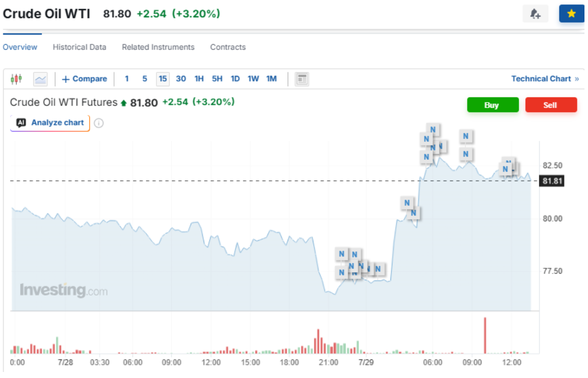Image resolution: width=588 pixels, height=378 pixels.
Task: Click the info icon beside Analyze chart
Action: pos(99,123)
